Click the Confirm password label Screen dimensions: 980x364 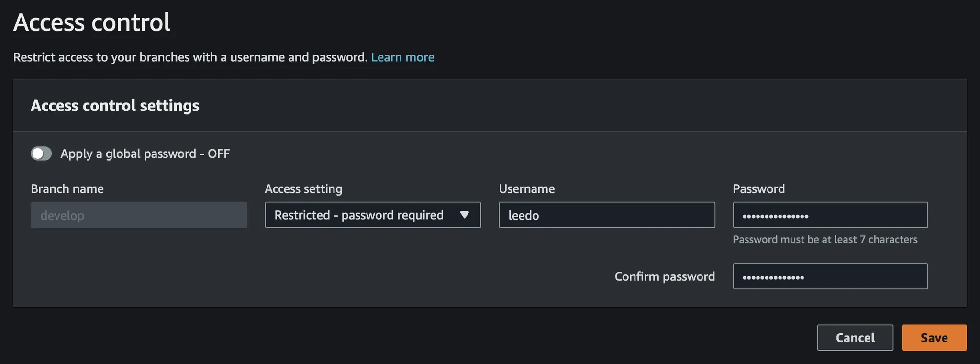664,276
